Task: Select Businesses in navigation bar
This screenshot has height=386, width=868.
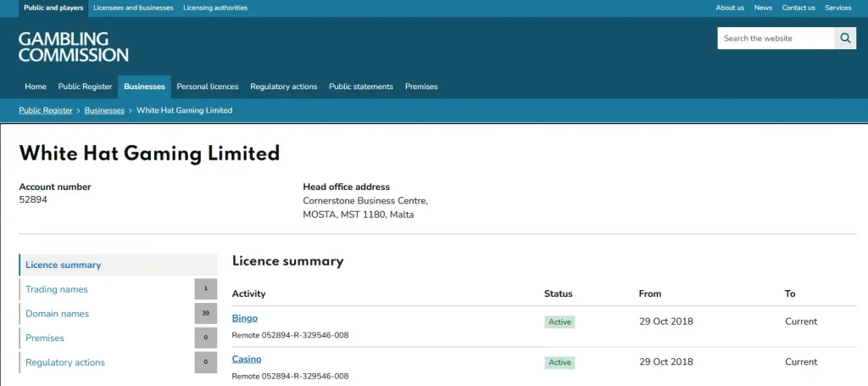Action: 144,87
